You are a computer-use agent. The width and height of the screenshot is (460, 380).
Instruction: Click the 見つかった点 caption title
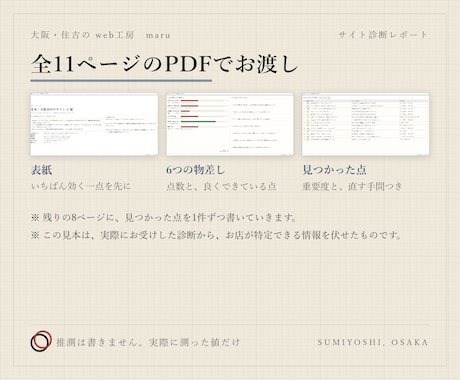pos(334,170)
